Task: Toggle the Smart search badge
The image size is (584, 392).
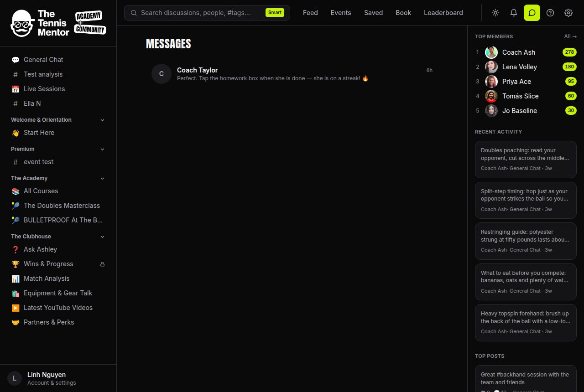Action: click(275, 13)
